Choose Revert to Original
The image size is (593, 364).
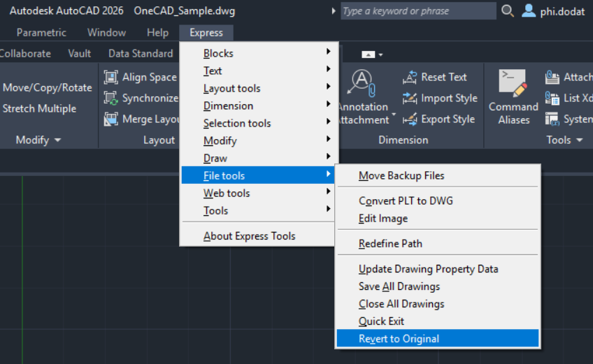[x=438, y=338]
